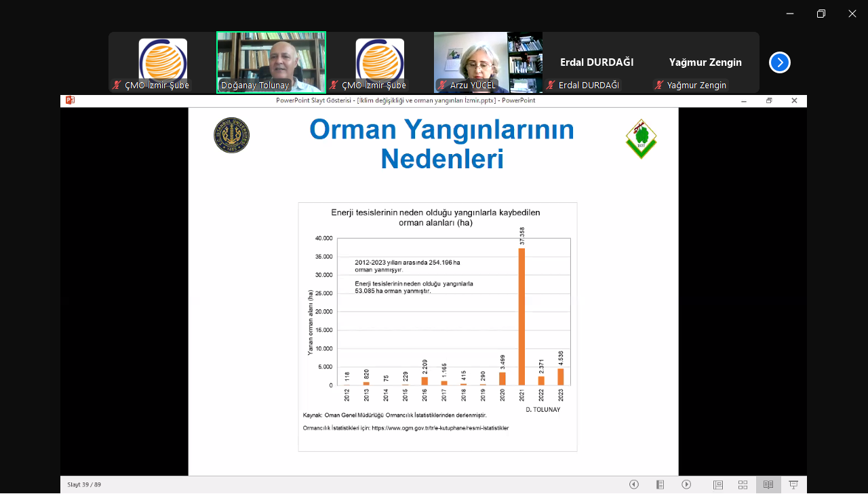Click the tall 2021 bar in the chart
Screen dimensions: 868x494
click(x=521, y=316)
